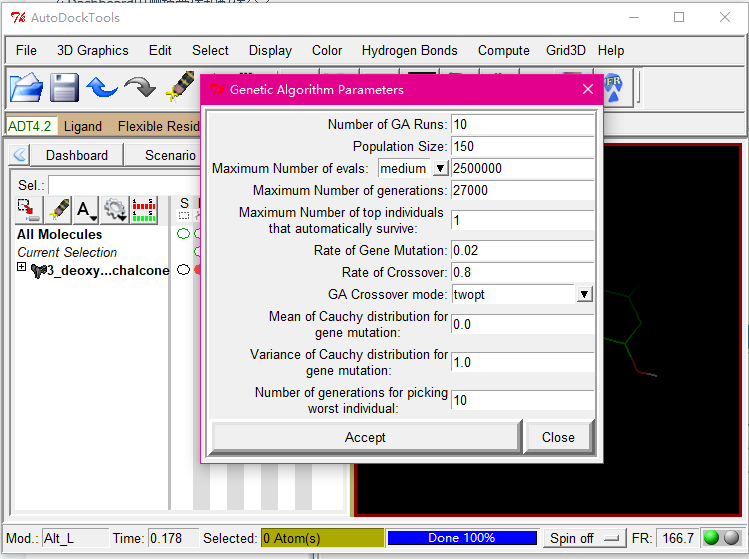Open the GA Crossover mode twopt dropdown
Screen dimensions: 749x559
click(x=585, y=294)
